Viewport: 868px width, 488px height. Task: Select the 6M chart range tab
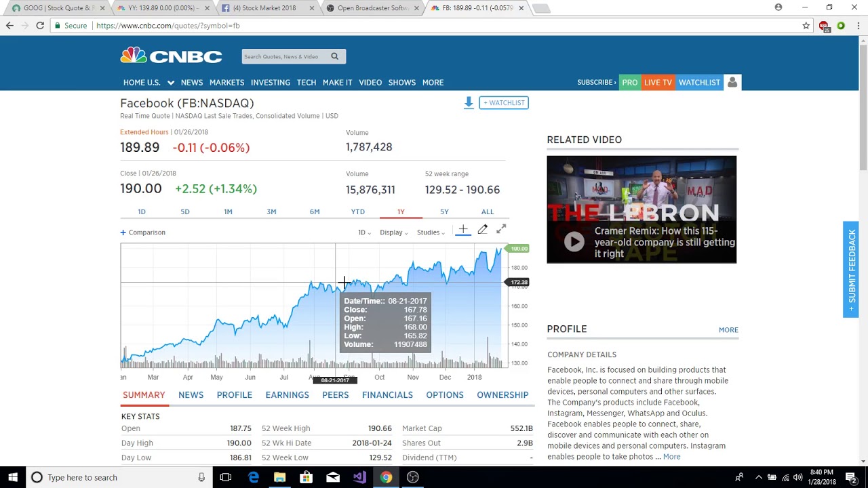[315, 211]
